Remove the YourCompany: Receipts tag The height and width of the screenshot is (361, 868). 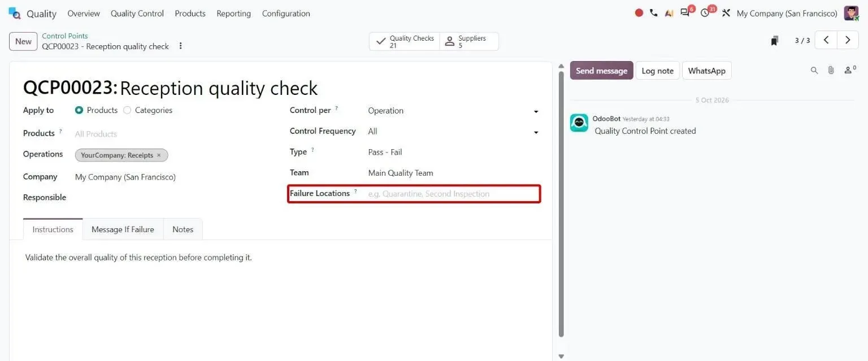(x=159, y=155)
